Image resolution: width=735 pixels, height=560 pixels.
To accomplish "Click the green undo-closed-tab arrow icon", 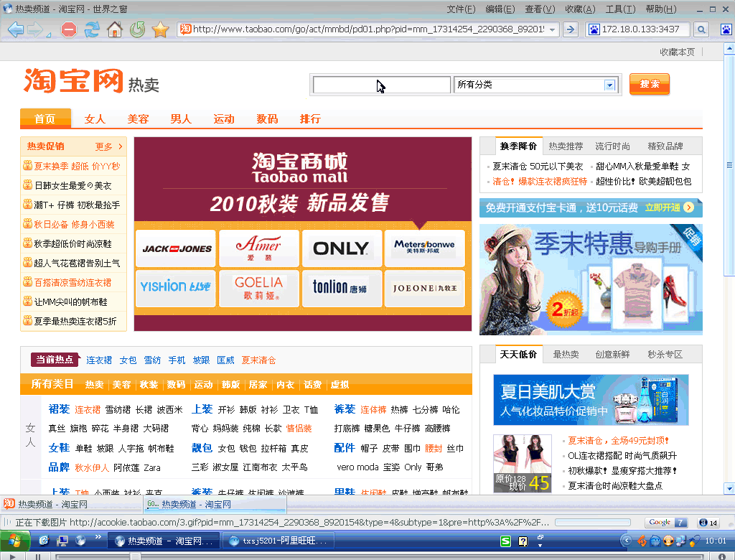I will click(137, 29).
